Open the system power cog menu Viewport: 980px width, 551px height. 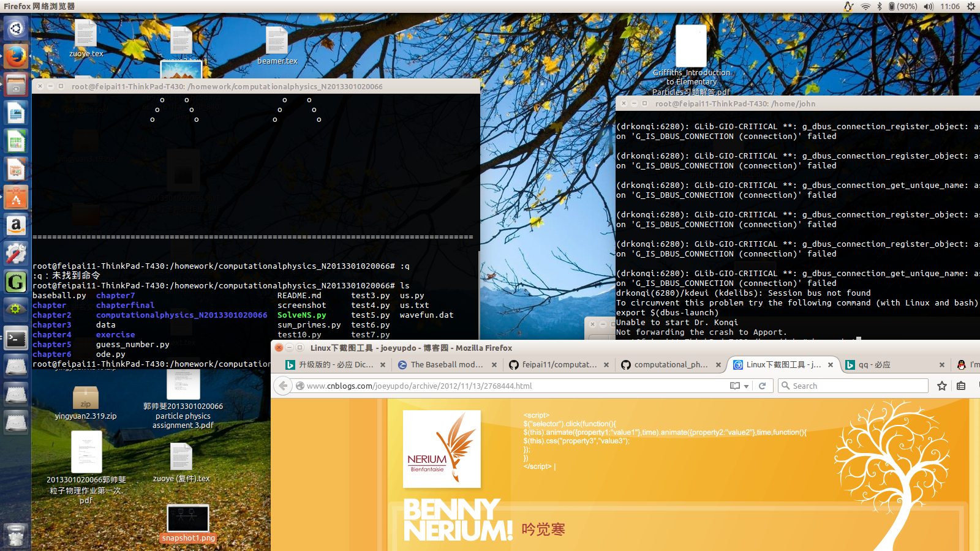coord(971,7)
